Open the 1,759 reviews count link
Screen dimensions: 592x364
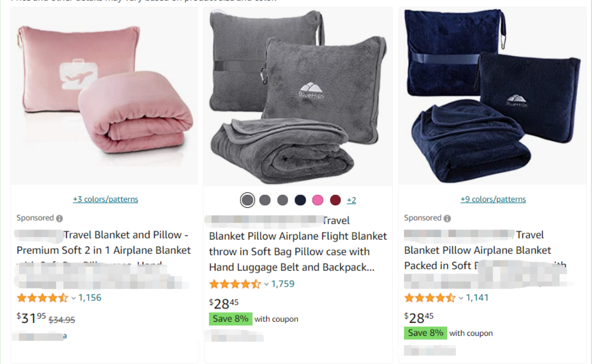click(283, 284)
